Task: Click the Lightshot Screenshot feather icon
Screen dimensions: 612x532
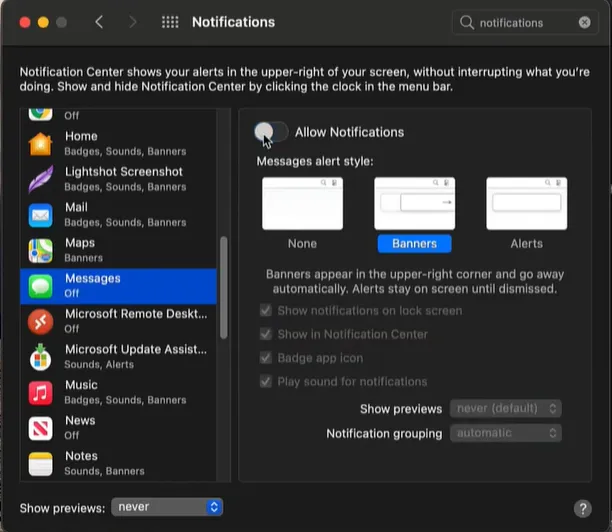Action: 40,180
